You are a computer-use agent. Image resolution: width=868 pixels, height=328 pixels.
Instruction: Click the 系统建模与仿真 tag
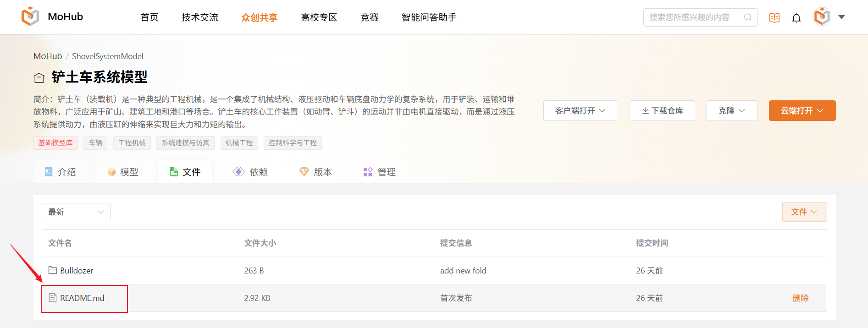(x=186, y=143)
